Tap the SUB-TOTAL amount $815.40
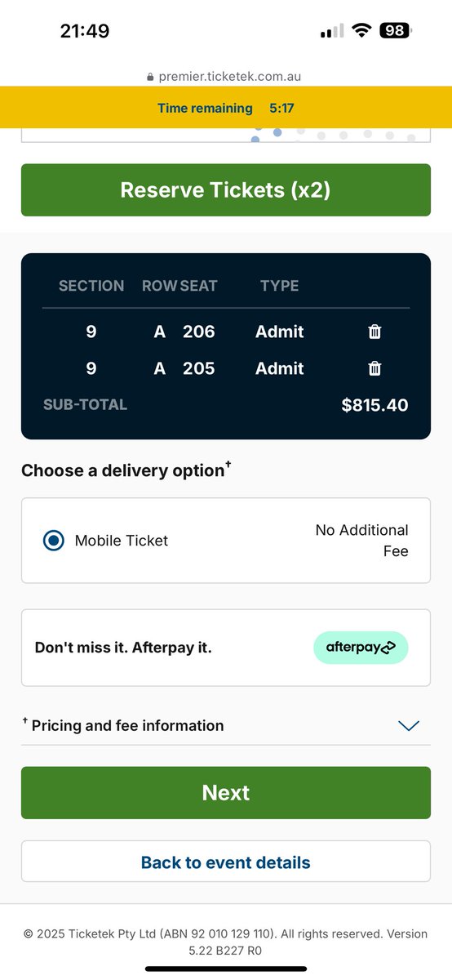Viewport: 452px width, 980px height. pyautogui.click(x=374, y=405)
